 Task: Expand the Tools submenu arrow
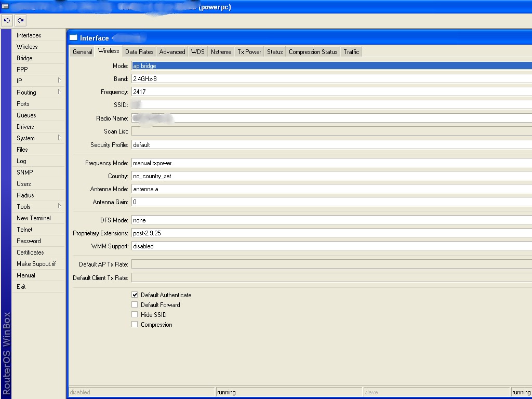pos(59,206)
